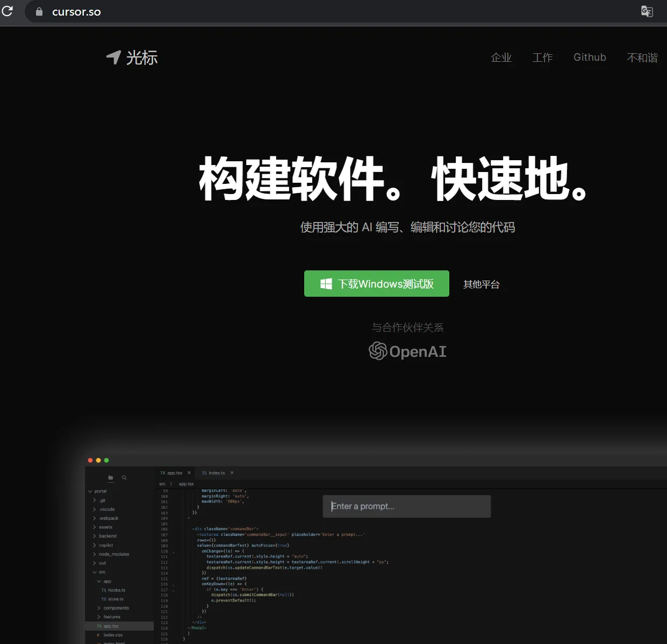Close the index.ts tab

231,473
